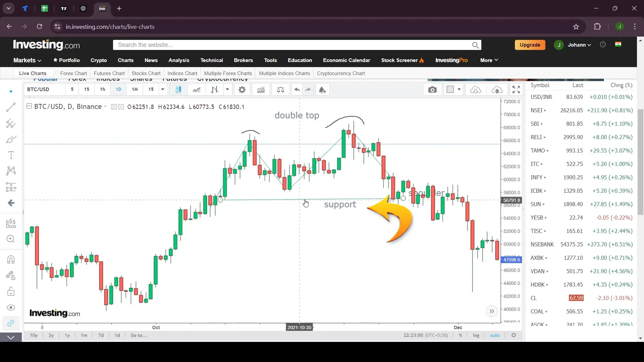This screenshot has height=362, width=644.
Task: Select the Crypto tab in markets
Action: pos(99,60)
